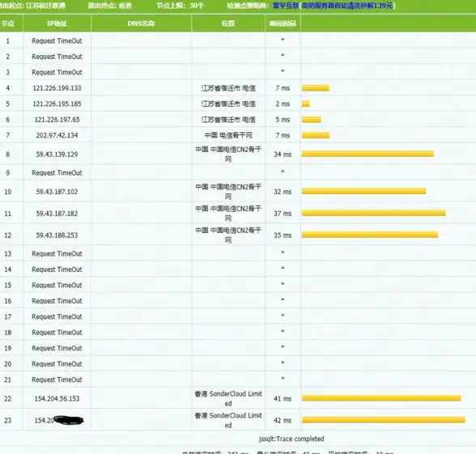
Task: Open the blue sponsor link in header
Action: pos(334,6)
